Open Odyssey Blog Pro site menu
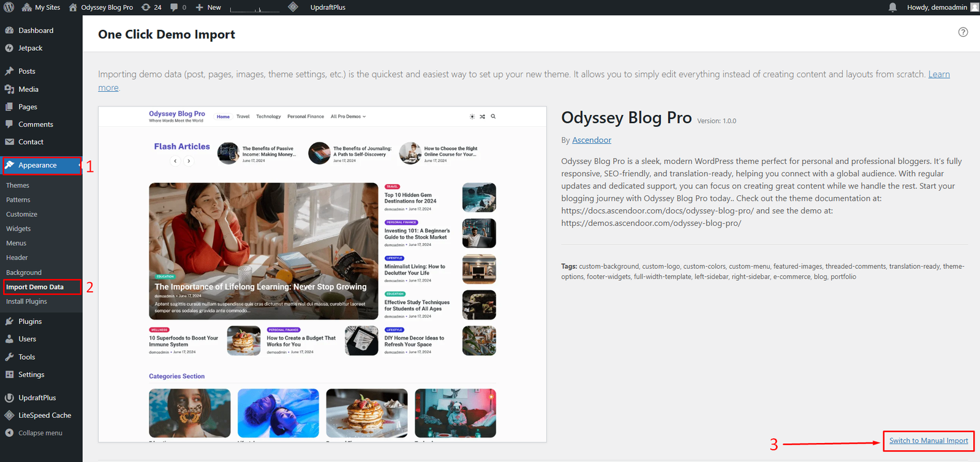Screen dimensions: 980x462 pos(101,7)
